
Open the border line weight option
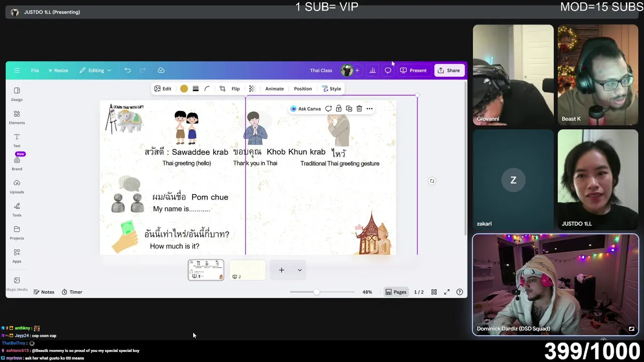[196, 88]
